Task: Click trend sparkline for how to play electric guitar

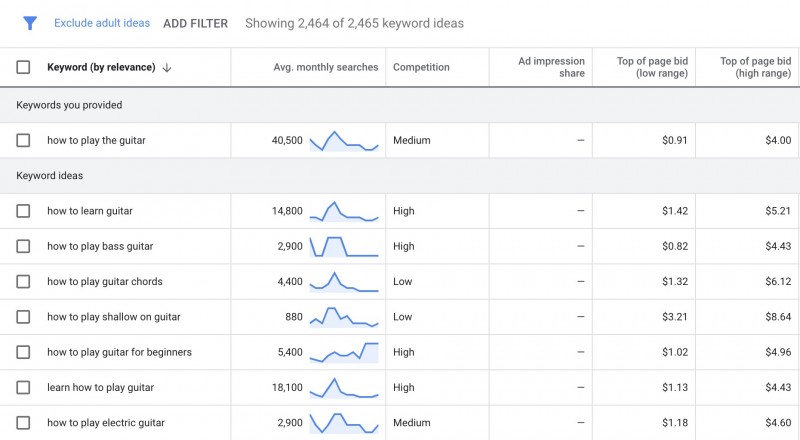Action: coord(344,423)
